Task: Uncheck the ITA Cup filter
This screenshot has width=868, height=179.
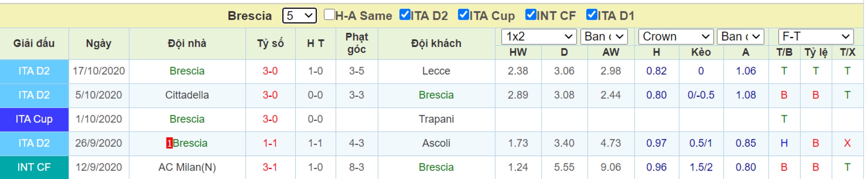Action: (463, 15)
